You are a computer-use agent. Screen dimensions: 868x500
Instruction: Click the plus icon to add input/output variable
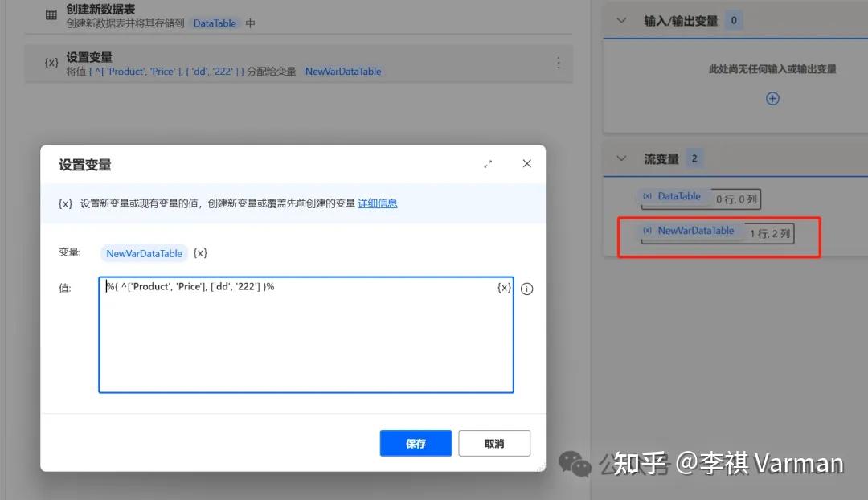coord(772,98)
